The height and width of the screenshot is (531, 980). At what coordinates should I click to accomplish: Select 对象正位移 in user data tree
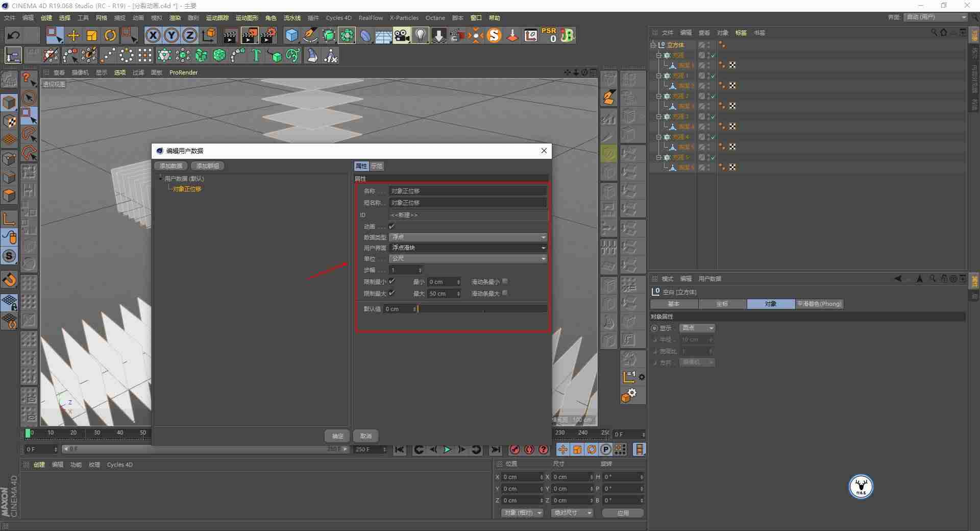187,189
